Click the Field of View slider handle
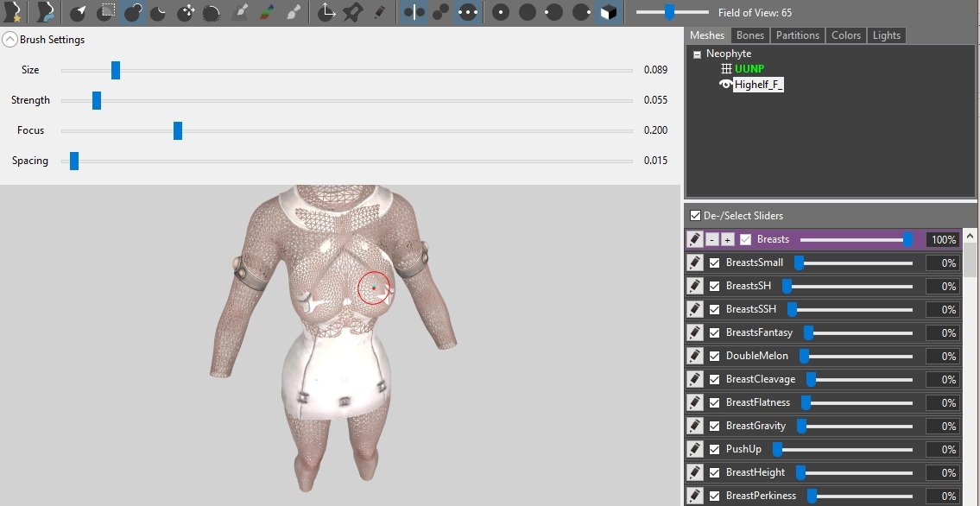980x506 pixels. 669,12
